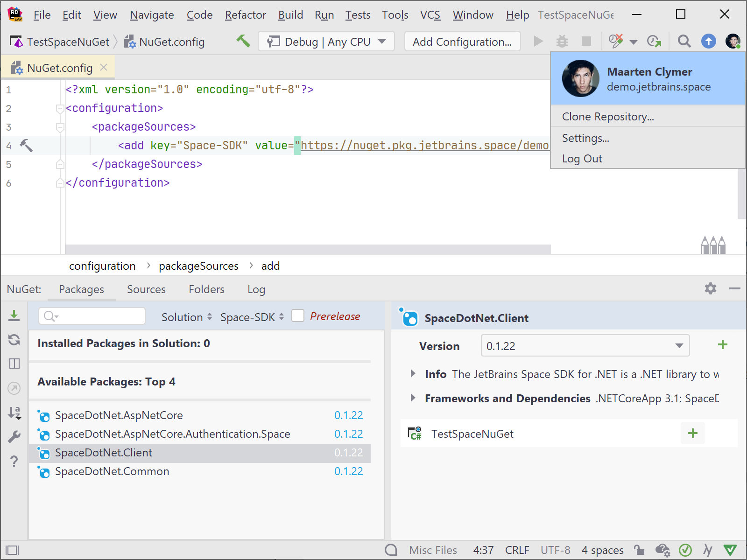
Task: Switch to the NuGet Log tab
Action: tap(256, 289)
